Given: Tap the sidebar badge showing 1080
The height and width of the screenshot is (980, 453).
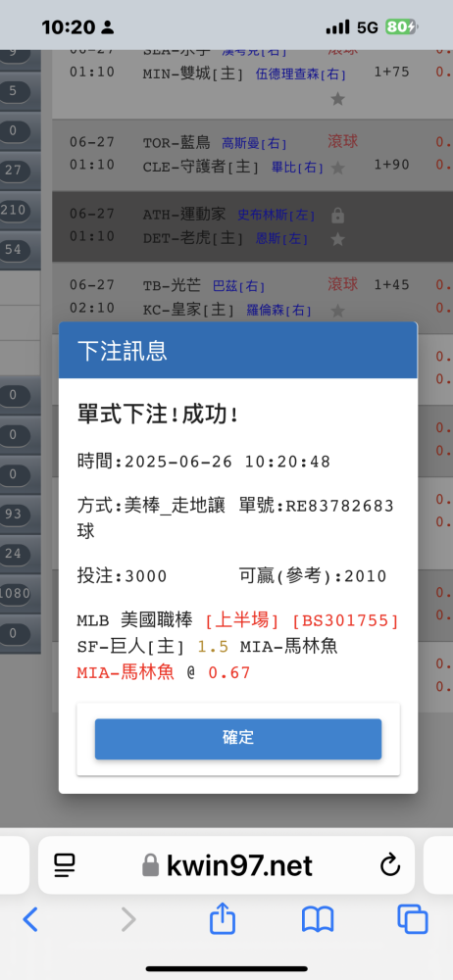Looking at the screenshot, I should [x=15, y=593].
